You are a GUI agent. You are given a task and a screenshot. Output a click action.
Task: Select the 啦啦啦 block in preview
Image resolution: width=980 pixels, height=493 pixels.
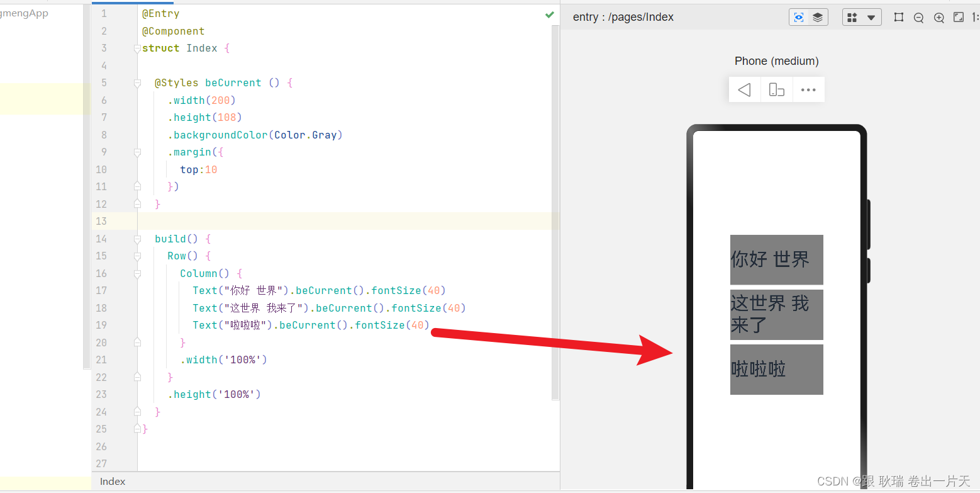(777, 370)
